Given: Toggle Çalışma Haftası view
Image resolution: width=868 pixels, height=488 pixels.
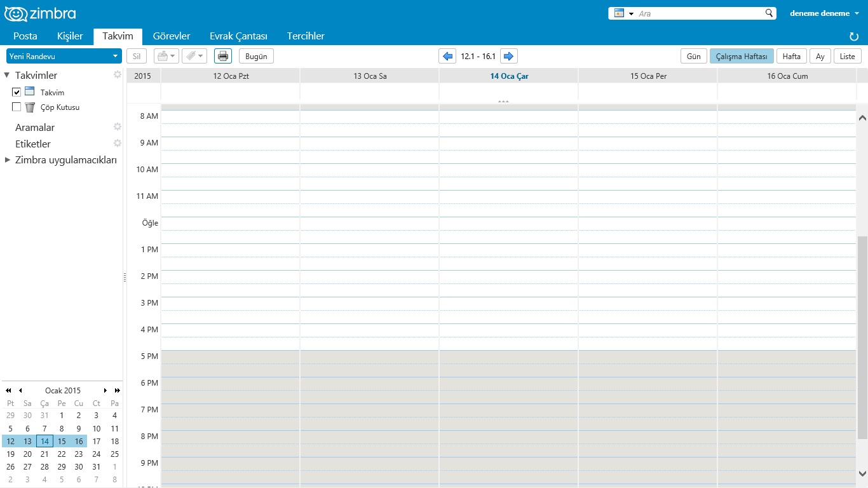Looking at the screenshot, I should 742,56.
